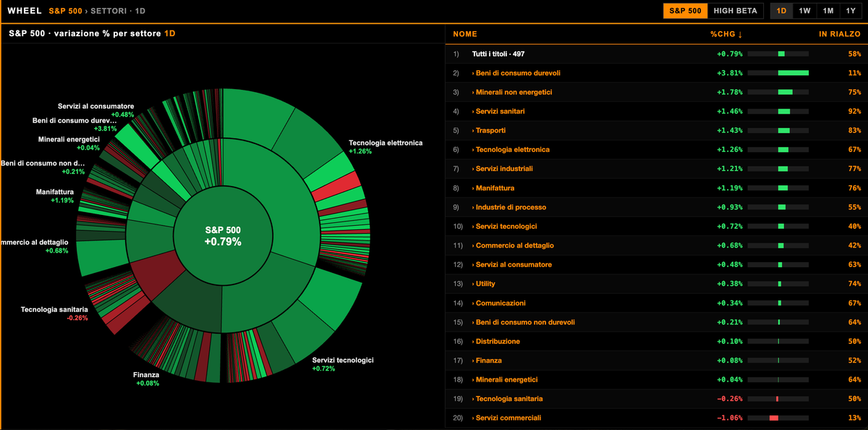Expand the Beni di consumo durevoli row chevron
The height and width of the screenshot is (430, 868).
tap(473, 73)
